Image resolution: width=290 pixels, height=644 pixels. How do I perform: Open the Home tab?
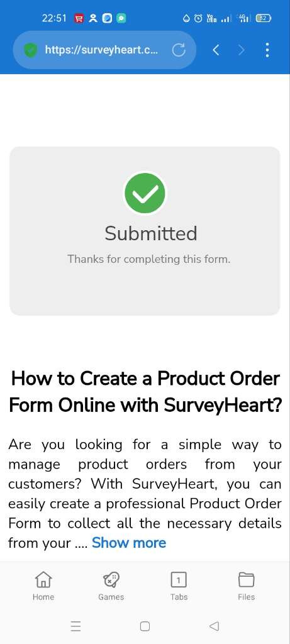coord(43,586)
